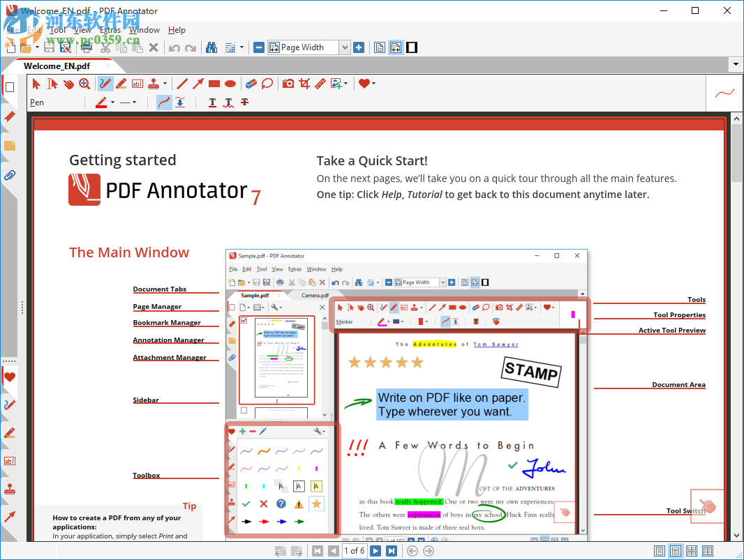Select the Crop document tool
744x560 pixels.
(304, 84)
